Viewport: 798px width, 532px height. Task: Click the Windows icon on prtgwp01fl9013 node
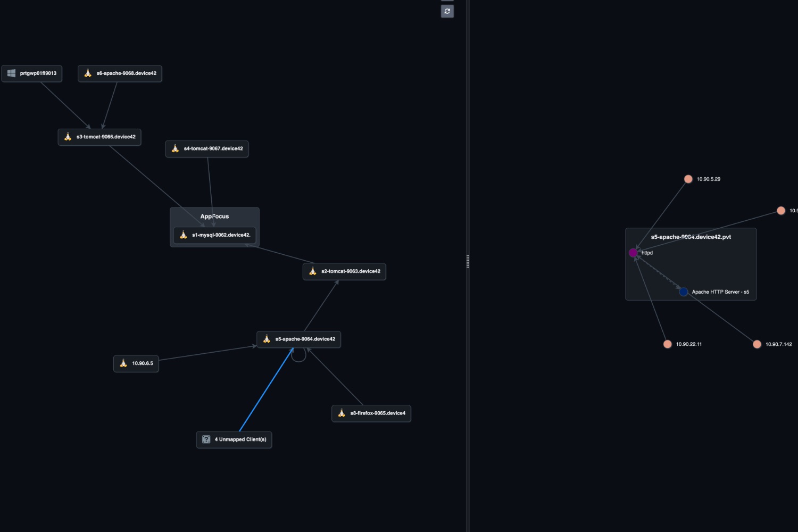click(11, 73)
